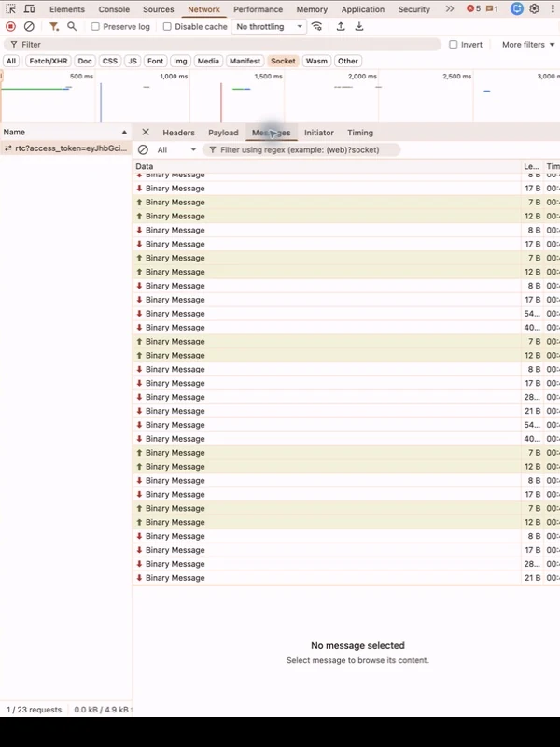Screen dimensions: 560x747
Task: Focus the regex message filter field
Action: click(x=301, y=150)
